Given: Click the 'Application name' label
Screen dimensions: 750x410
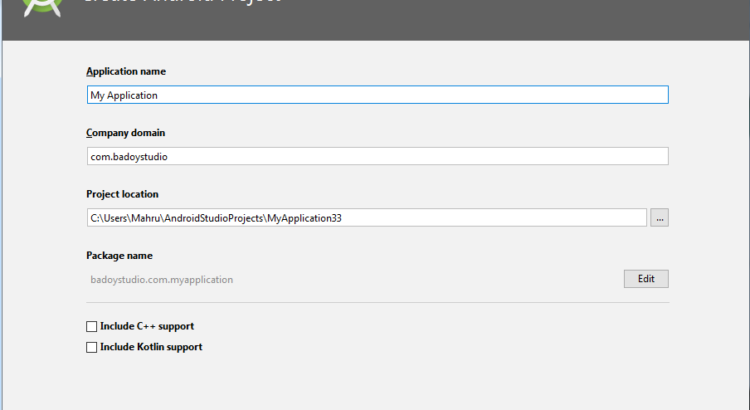Looking at the screenshot, I should coord(126,71).
